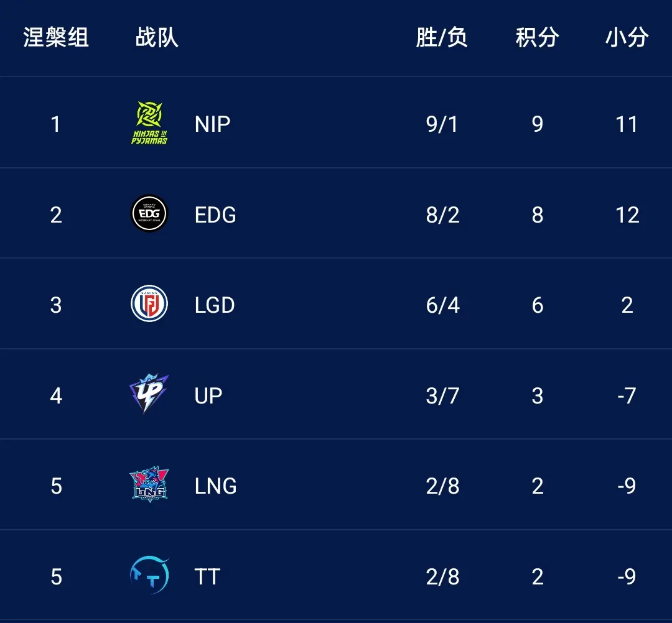The width and height of the screenshot is (672, 623).
Task: Open the LNG team name
Action: [215, 486]
